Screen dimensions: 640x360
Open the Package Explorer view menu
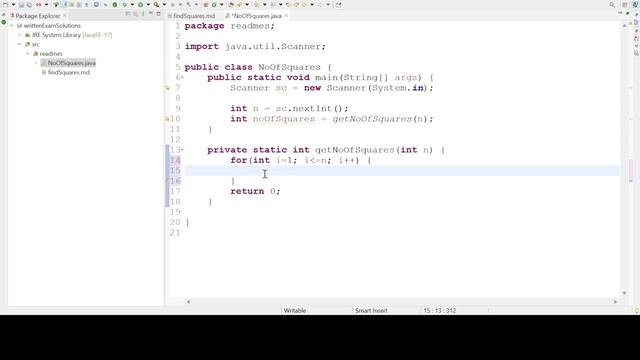click(143, 14)
